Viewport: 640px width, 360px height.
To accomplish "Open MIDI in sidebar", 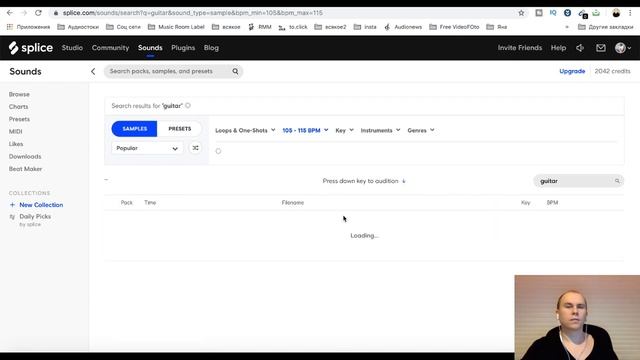I will coord(16,131).
